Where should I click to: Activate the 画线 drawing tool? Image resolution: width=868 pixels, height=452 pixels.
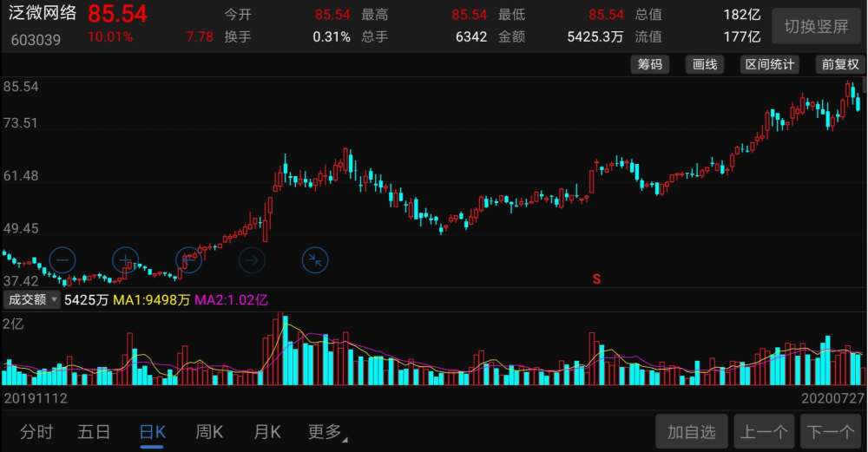click(x=705, y=64)
